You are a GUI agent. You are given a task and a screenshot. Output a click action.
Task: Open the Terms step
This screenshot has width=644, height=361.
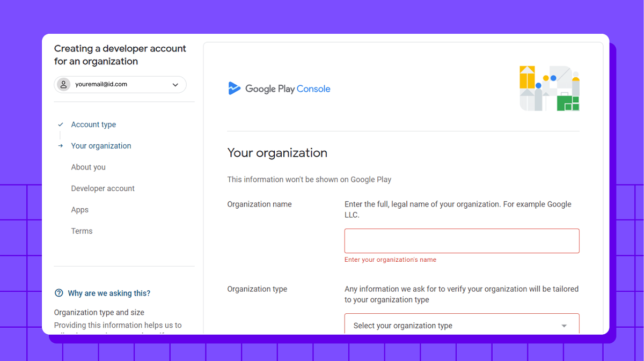pos(82,231)
